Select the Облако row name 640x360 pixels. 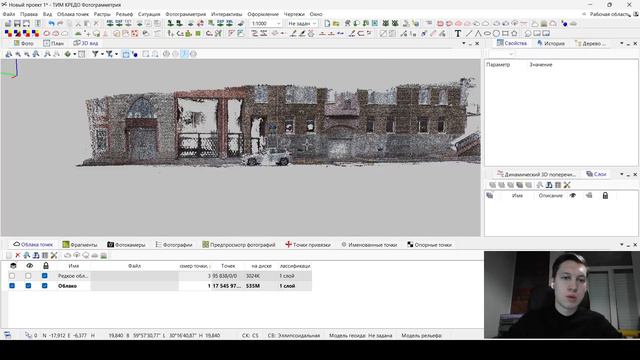pyautogui.click(x=67, y=286)
